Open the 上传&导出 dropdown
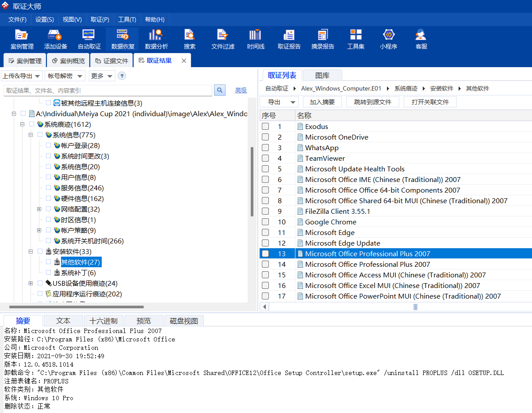Image resolution: width=532 pixels, height=413 pixels. click(x=22, y=76)
